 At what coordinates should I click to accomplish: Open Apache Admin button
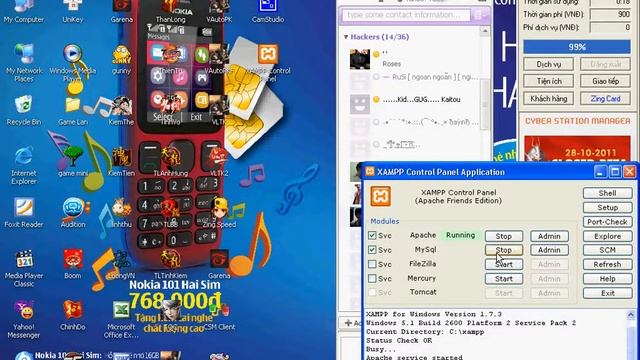[x=549, y=236]
